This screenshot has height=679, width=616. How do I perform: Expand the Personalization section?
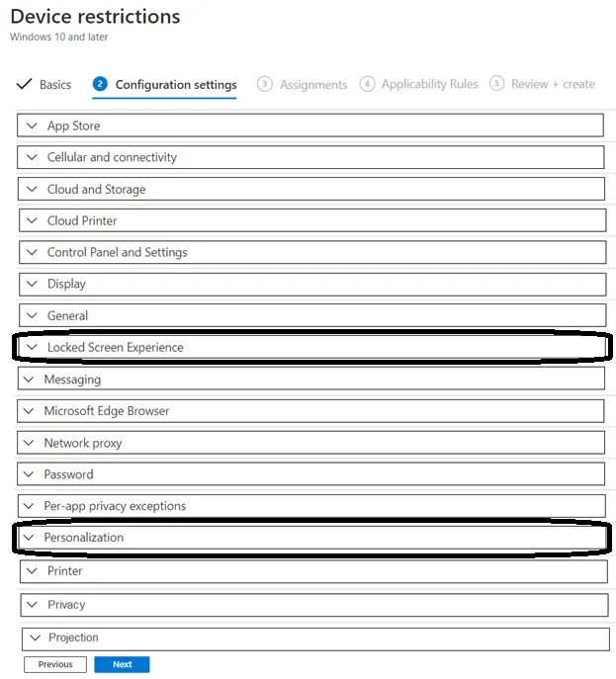pyautogui.click(x=311, y=538)
